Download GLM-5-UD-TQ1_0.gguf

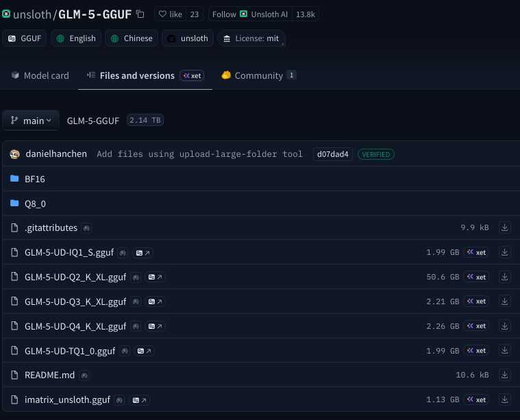coord(504,350)
